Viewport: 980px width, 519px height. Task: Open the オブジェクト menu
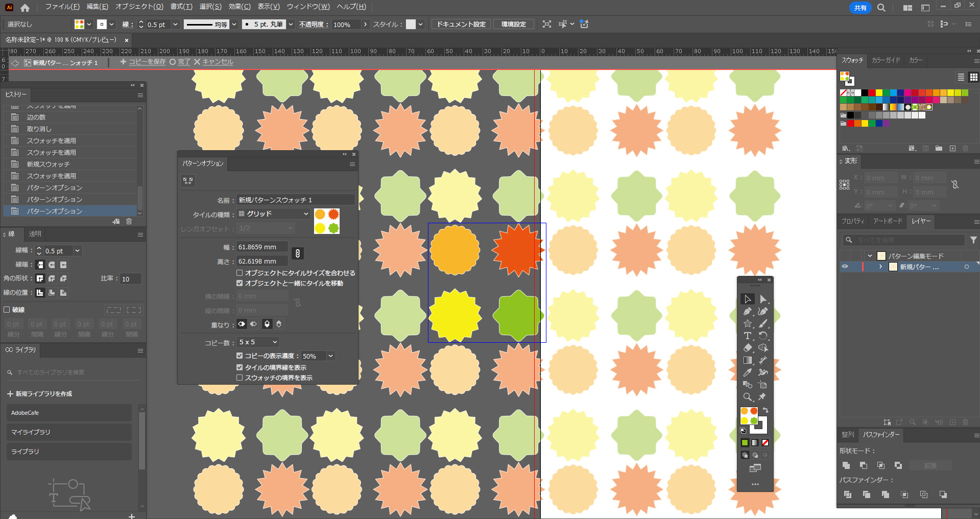(x=139, y=7)
